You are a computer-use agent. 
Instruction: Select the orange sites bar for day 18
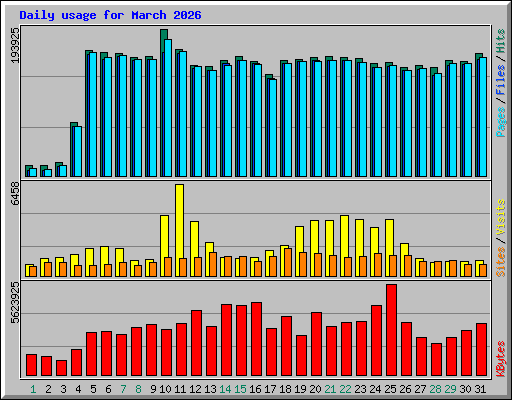click(288, 262)
